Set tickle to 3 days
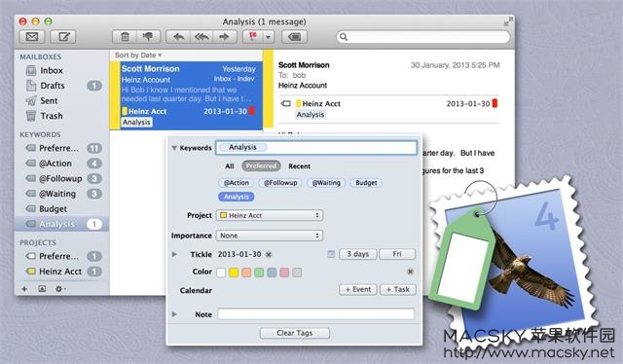 358,254
